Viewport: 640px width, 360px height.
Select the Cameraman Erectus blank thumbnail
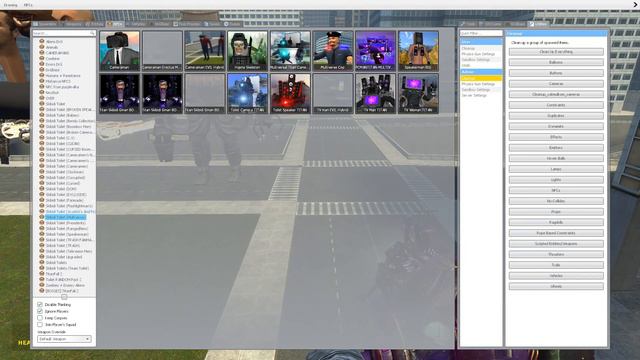coord(162,51)
